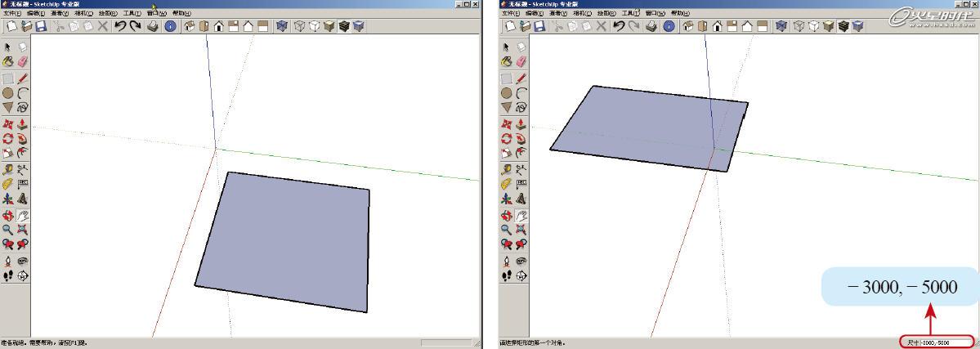Select the Arc tool in left window

click(x=23, y=93)
